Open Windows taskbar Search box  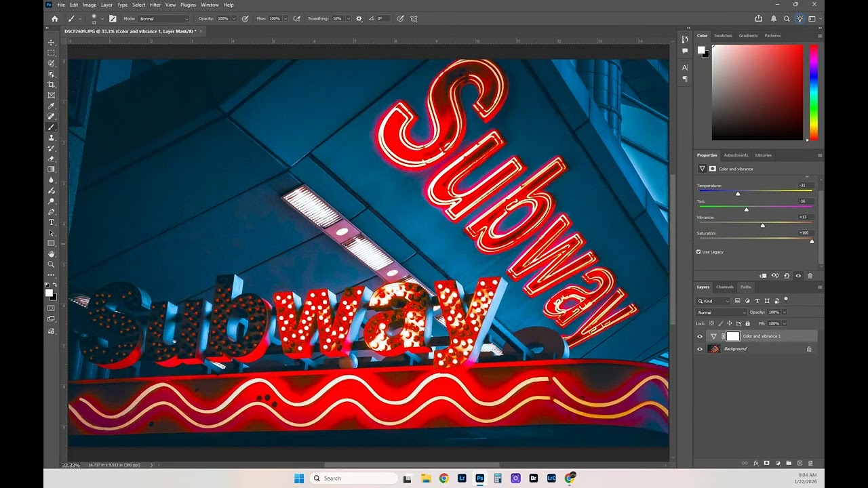coord(353,478)
